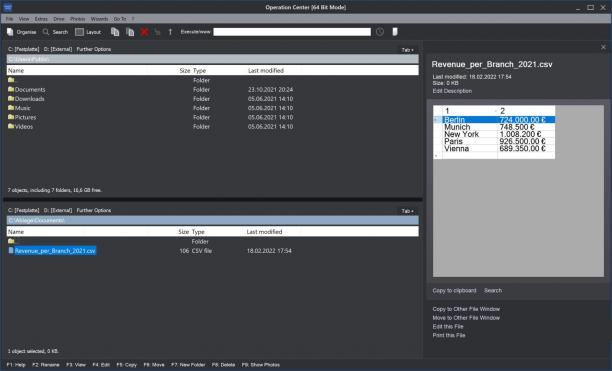The image size is (612, 371).
Task: Click the red delete toolbar icon
Action: 144,32
